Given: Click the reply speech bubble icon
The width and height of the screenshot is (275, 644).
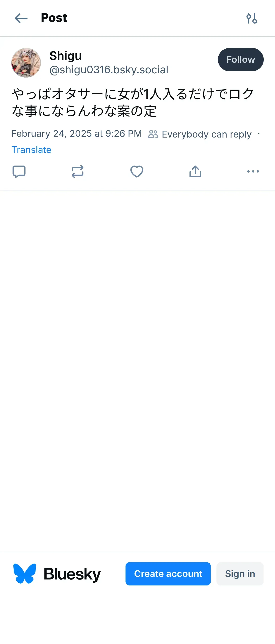Looking at the screenshot, I should (19, 171).
